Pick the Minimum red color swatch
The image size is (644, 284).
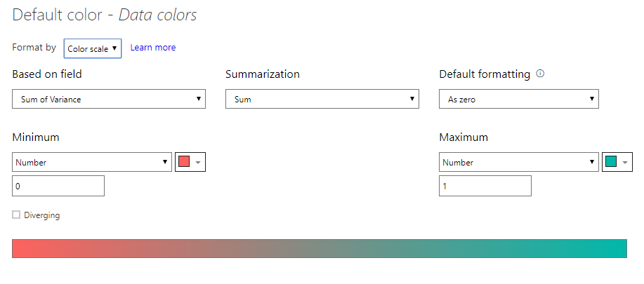190,162
